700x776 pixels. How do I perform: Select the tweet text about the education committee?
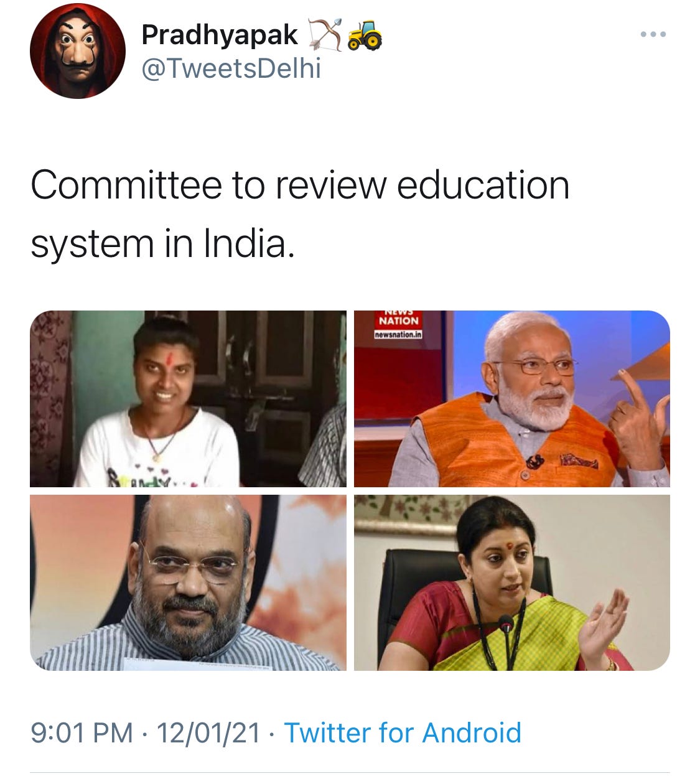300,214
